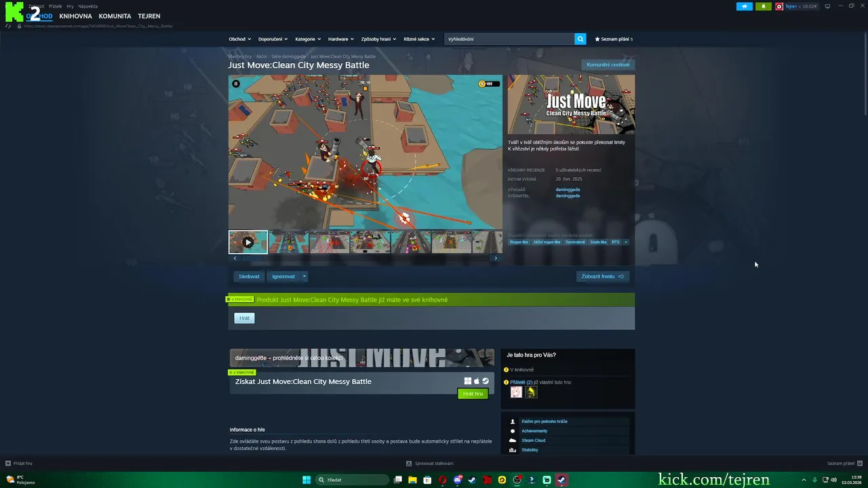868x488 pixels.
Task: Click the green Hrát hru button
Action: (x=473, y=394)
